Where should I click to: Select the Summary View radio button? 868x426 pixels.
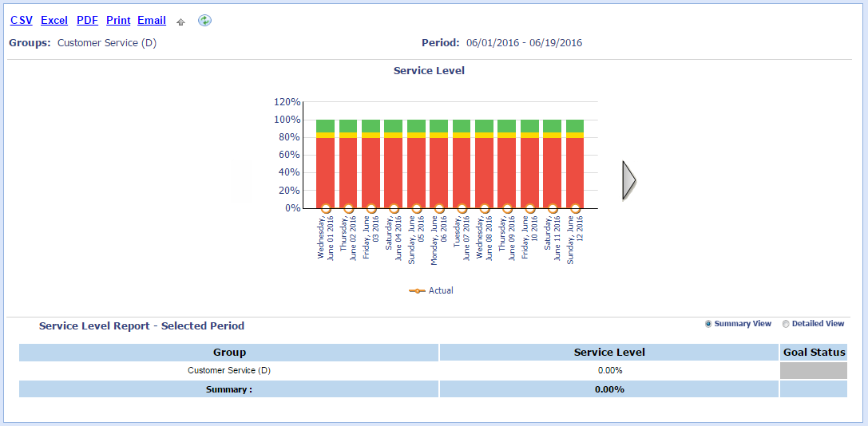(x=709, y=324)
